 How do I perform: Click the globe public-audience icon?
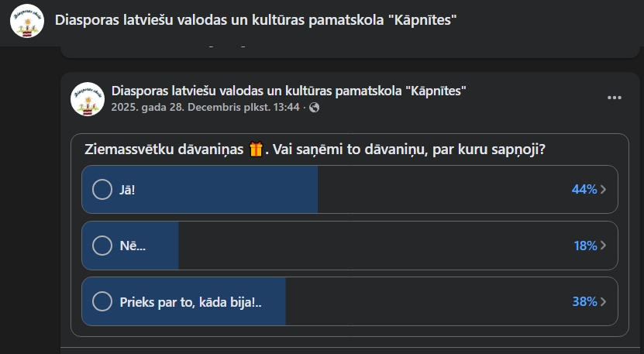314,108
